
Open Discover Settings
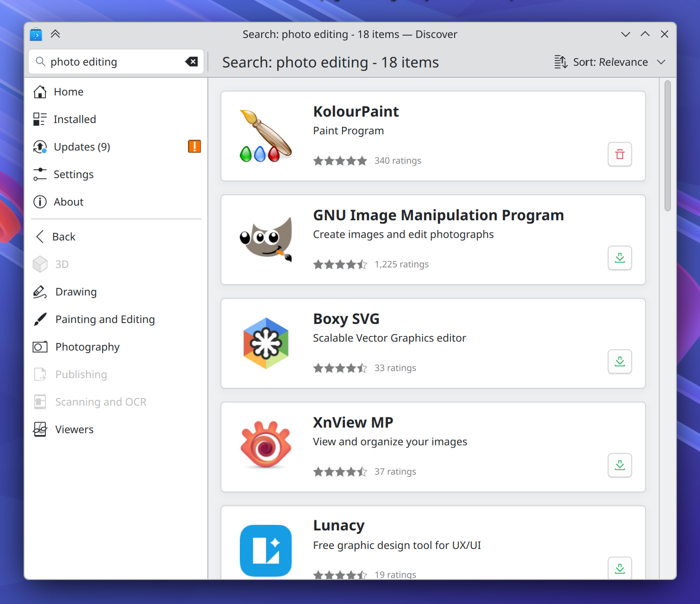pyautogui.click(x=73, y=174)
